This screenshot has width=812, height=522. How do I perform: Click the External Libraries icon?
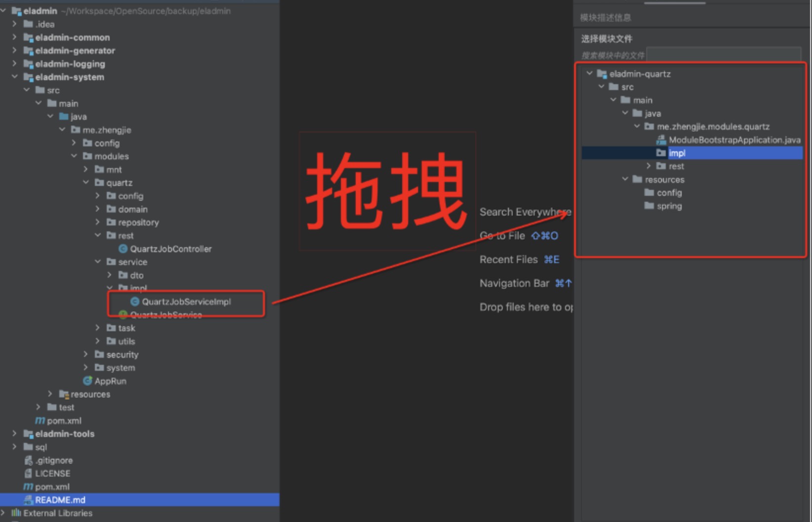click(x=16, y=513)
